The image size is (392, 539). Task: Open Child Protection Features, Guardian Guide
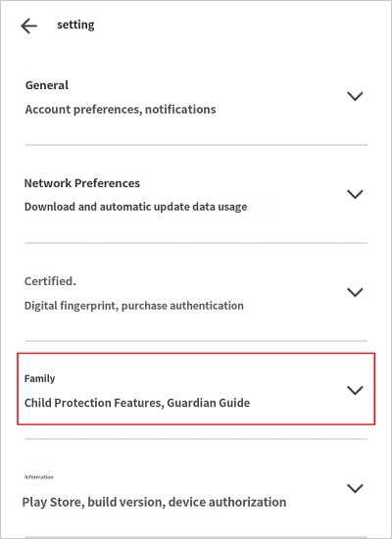(137, 403)
